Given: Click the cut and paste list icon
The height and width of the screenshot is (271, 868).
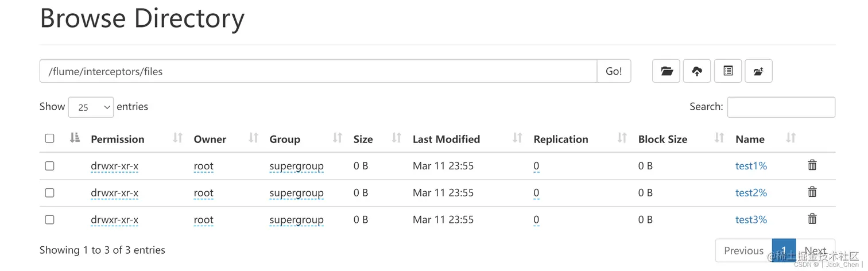Looking at the screenshot, I should (728, 71).
